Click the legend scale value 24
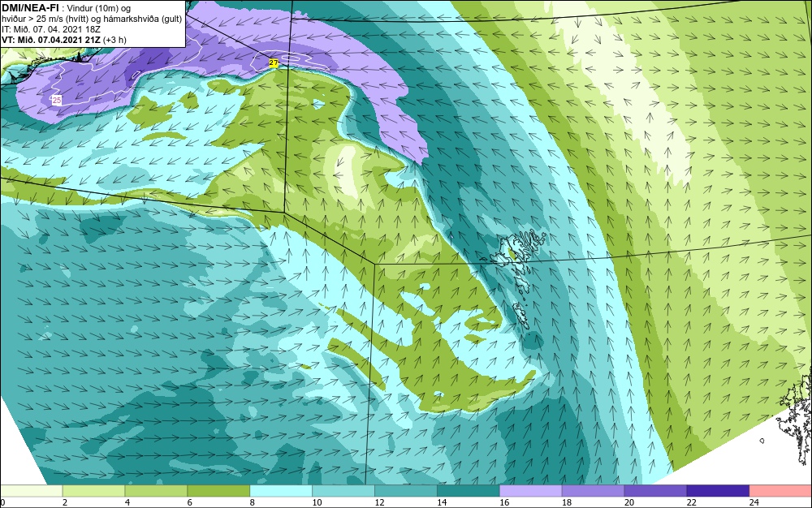 click(x=754, y=502)
